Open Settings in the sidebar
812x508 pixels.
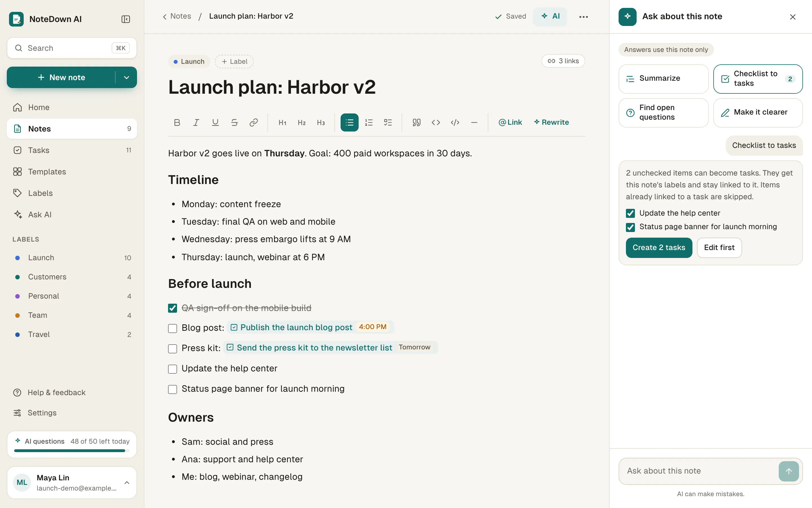72,413
